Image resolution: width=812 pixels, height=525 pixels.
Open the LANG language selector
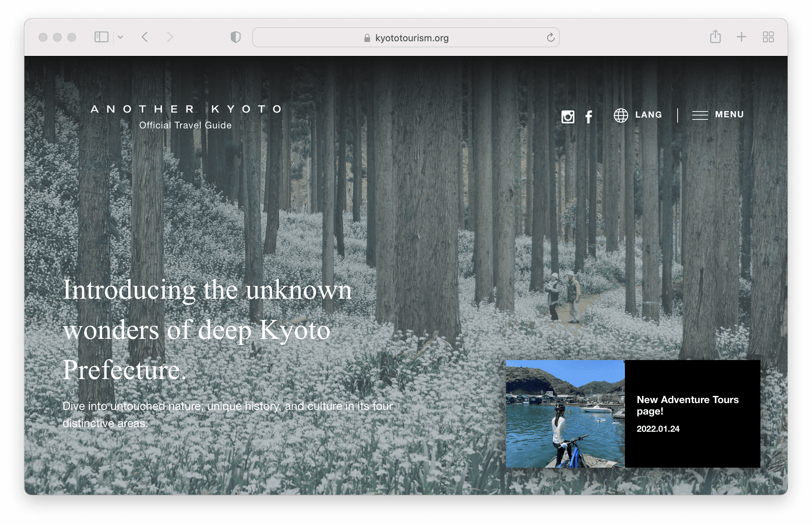pyautogui.click(x=649, y=115)
